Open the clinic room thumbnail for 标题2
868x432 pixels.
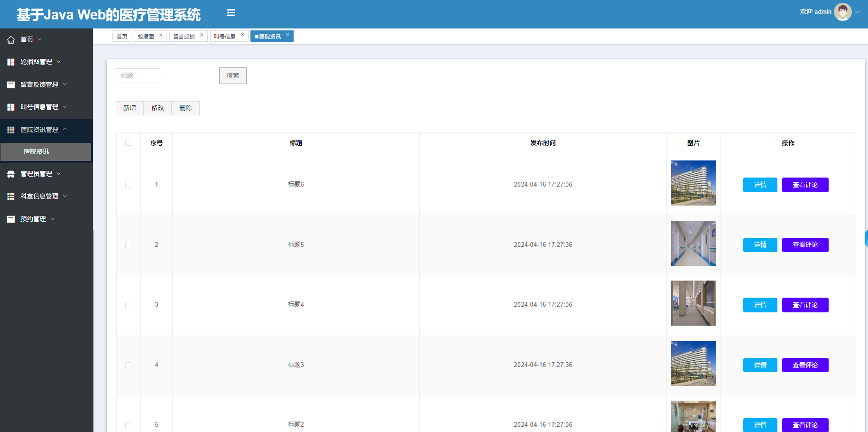[x=693, y=416]
